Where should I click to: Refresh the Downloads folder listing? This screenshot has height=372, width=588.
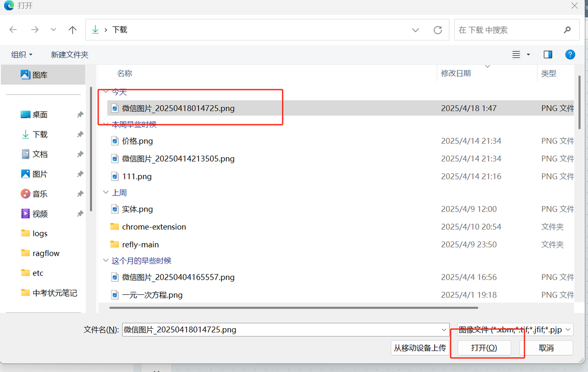pos(438,30)
